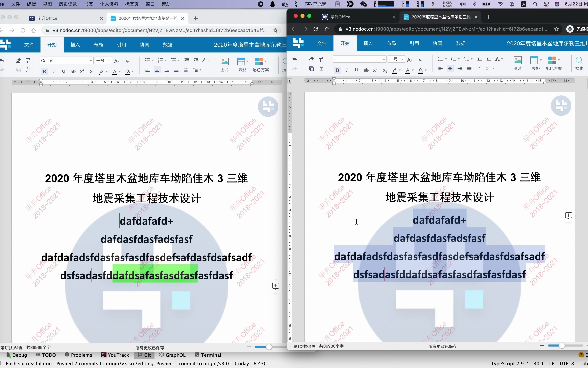Toggle align left in left window
The height and width of the screenshot is (368, 588).
point(148,70)
